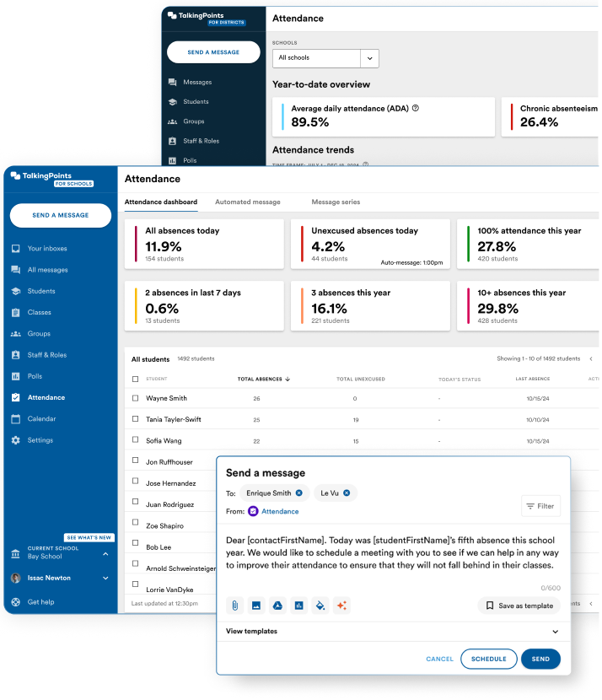
Task: Expand the Bay School current school selector
Action: coord(105,554)
